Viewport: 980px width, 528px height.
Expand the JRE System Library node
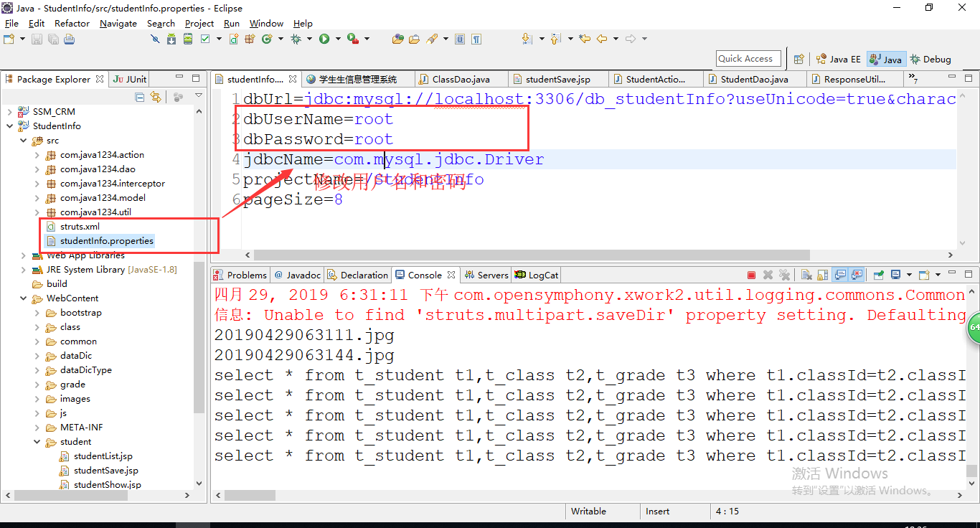point(23,270)
